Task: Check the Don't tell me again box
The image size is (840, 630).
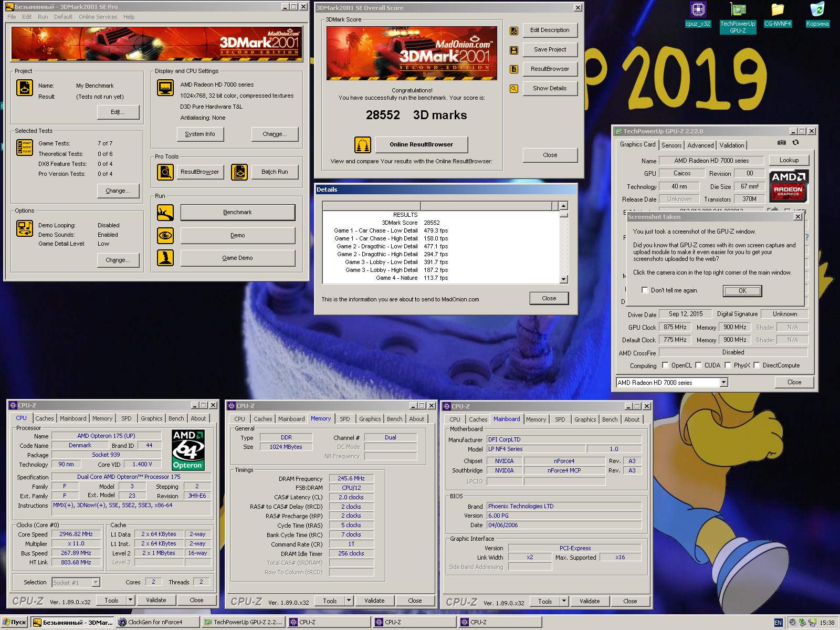Action: click(645, 290)
